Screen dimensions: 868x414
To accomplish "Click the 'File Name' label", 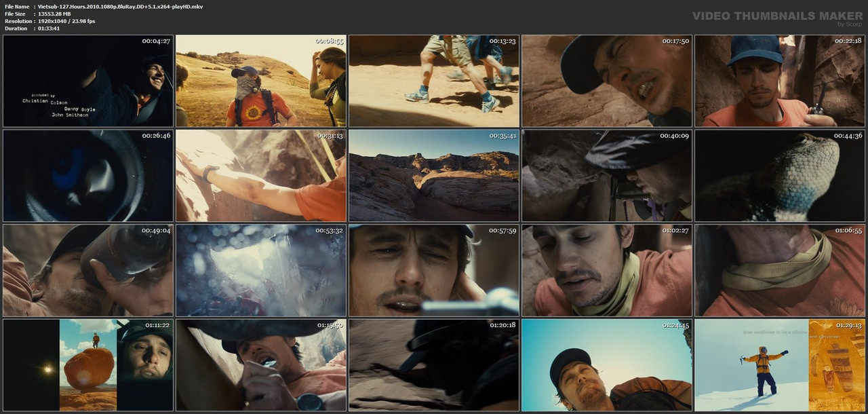I will click(17, 6).
